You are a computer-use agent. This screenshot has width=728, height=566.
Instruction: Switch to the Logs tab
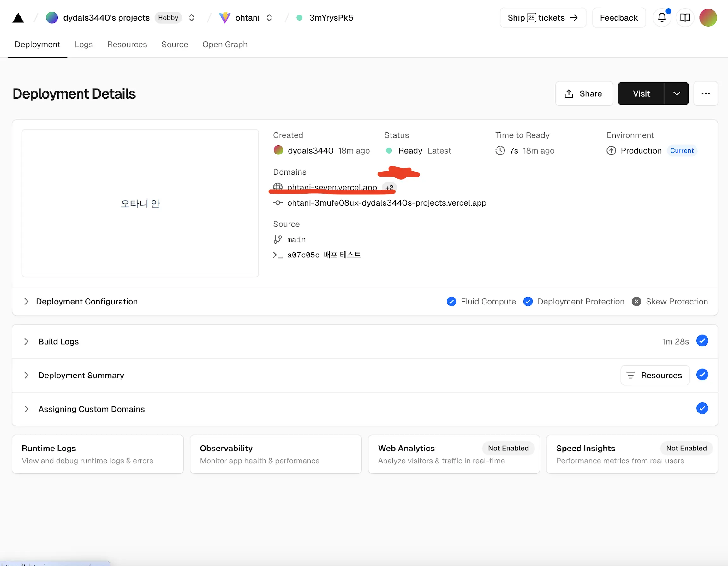coord(84,44)
